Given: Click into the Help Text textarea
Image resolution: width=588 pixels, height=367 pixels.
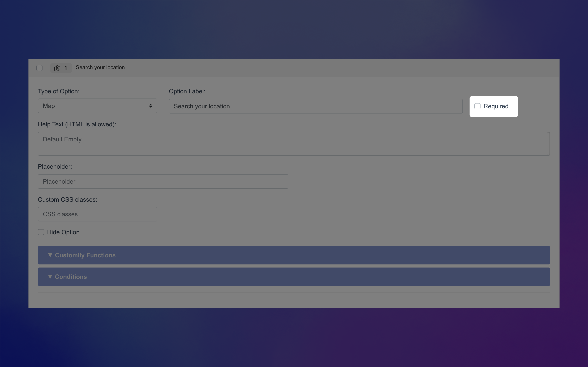Looking at the screenshot, I should coord(292,144).
